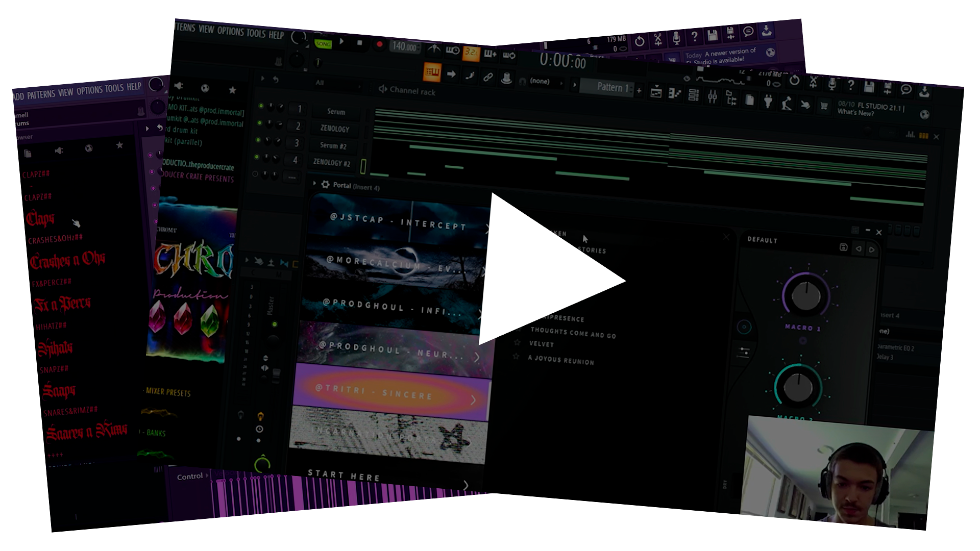Start playback with the transport play button
This screenshot has width=980, height=551.
pos(341,41)
